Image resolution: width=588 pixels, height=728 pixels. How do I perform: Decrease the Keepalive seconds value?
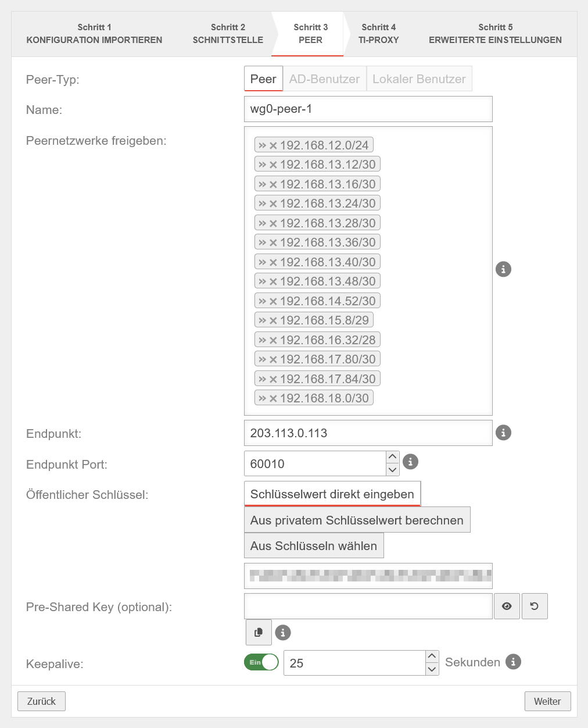[x=432, y=669]
